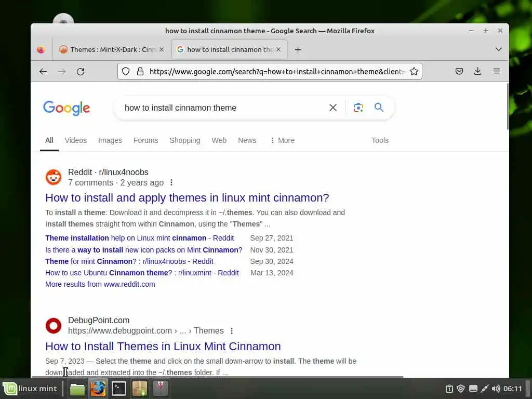Select the All results tab
This screenshot has width=532, height=399.
(49, 140)
